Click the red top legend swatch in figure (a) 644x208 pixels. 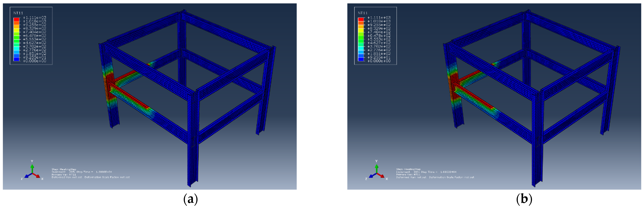[16, 19]
